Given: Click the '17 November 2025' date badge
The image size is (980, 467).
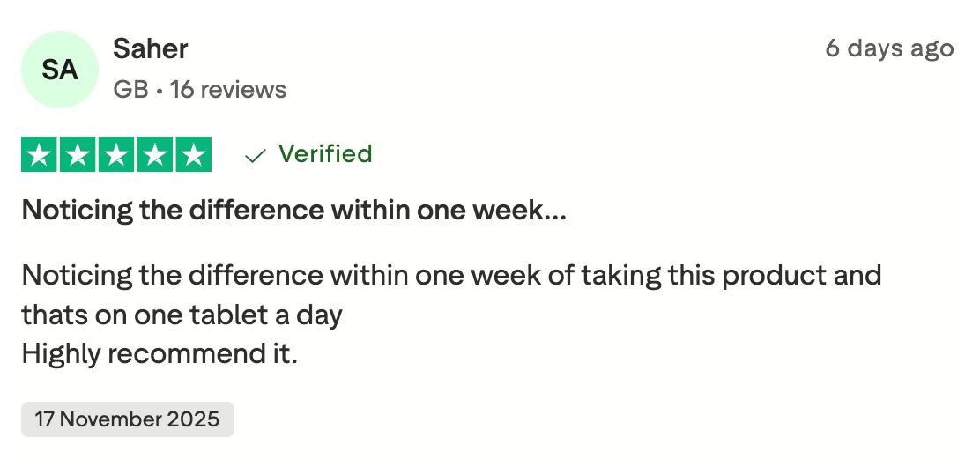Looking at the screenshot, I should [127, 419].
